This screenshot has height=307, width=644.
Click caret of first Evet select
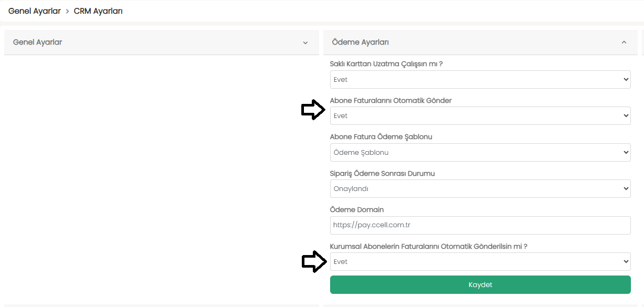626,80
